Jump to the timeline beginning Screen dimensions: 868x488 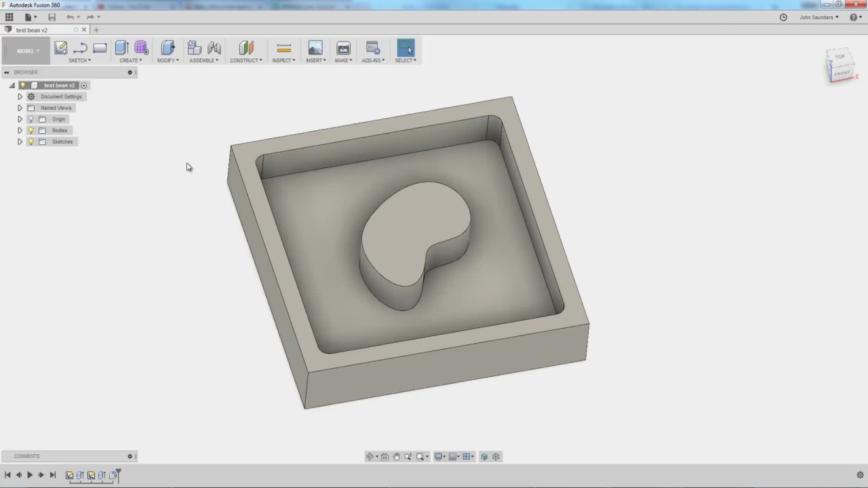pos(7,475)
